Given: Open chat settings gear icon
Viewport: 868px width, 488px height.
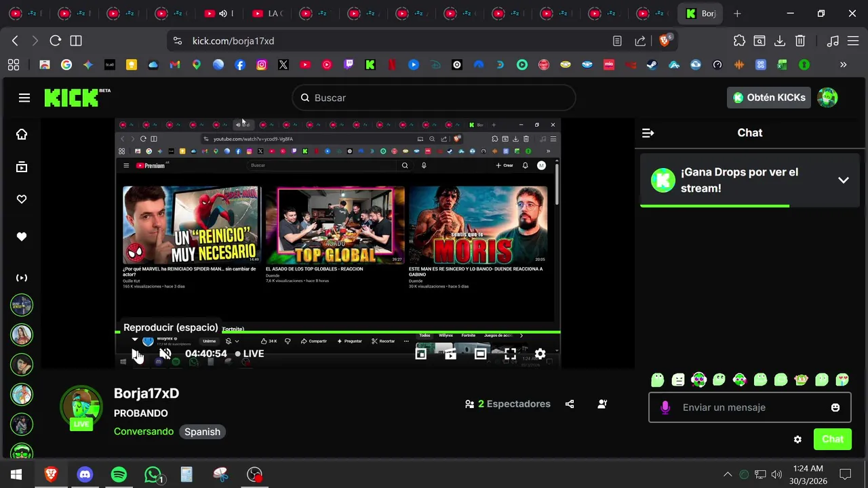Looking at the screenshot, I should pyautogui.click(x=797, y=439).
